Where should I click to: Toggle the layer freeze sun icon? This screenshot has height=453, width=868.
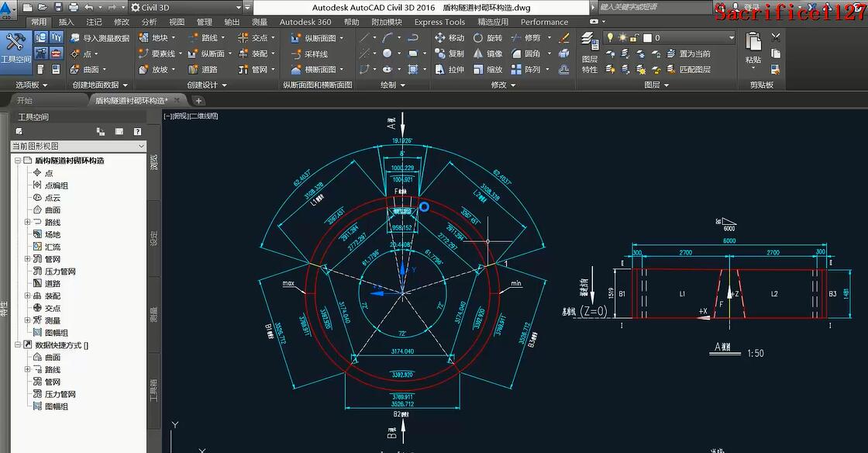[x=622, y=37]
